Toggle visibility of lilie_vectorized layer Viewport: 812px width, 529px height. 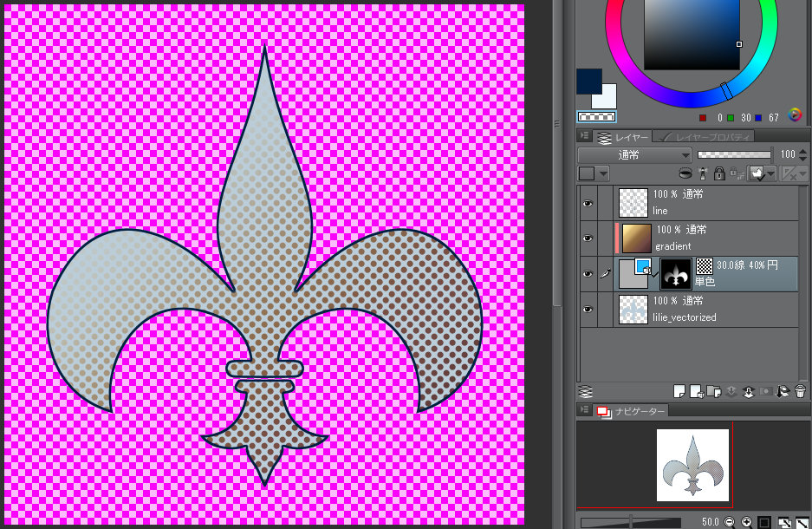pos(588,309)
